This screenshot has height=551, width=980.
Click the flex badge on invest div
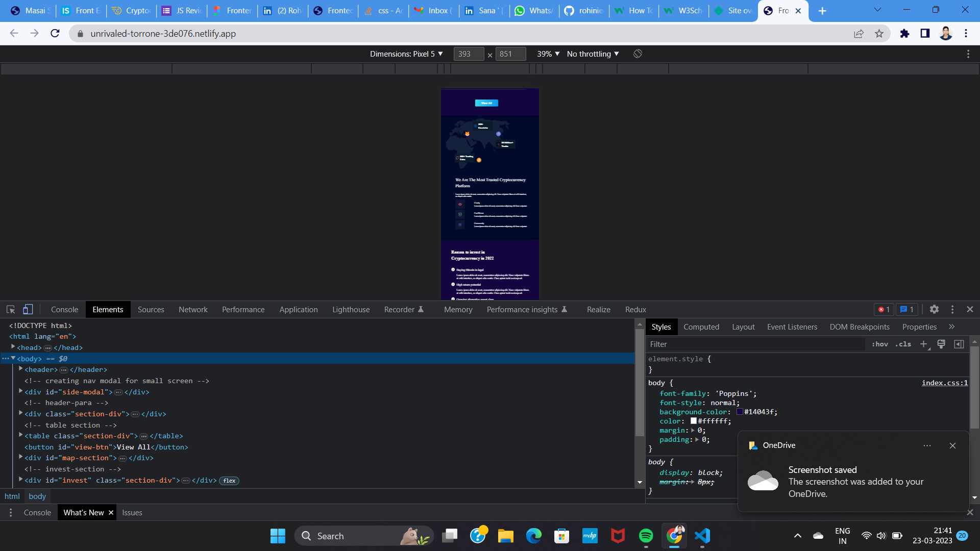[x=229, y=481]
